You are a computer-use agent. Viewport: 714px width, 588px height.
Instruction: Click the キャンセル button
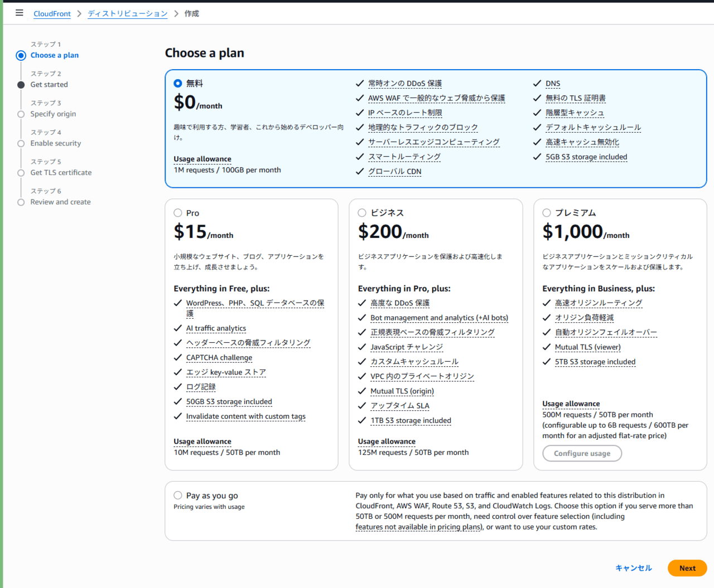(x=634, y=568)
